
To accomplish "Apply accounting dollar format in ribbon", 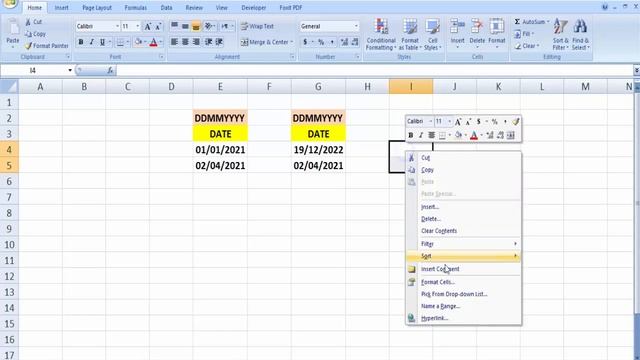I will click(305, 42).
